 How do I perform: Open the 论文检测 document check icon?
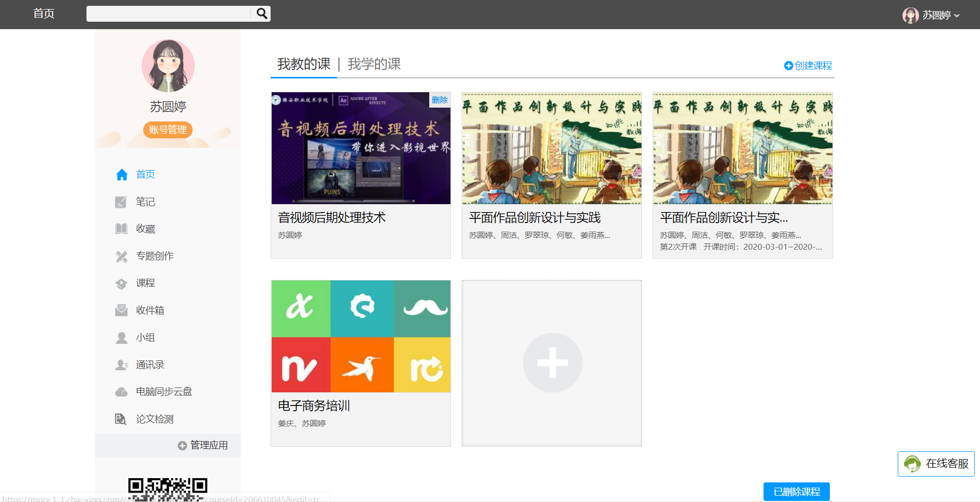coord(121,419)
